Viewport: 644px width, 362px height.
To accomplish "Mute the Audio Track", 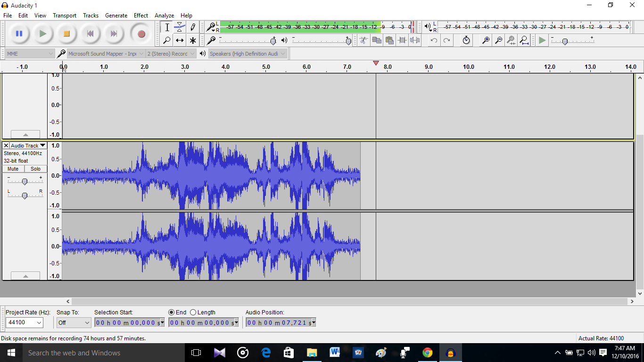I will (x=13, y=169).
